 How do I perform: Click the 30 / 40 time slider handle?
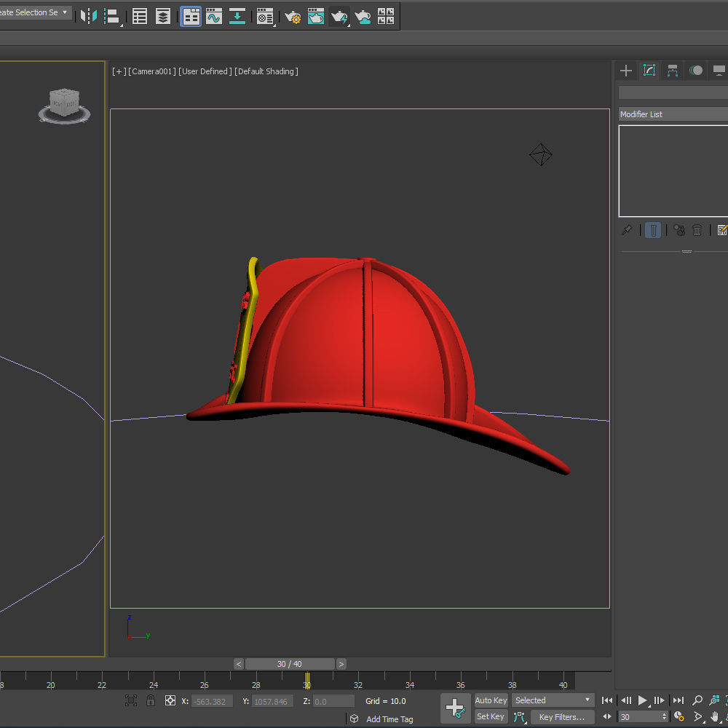point(290,664)
